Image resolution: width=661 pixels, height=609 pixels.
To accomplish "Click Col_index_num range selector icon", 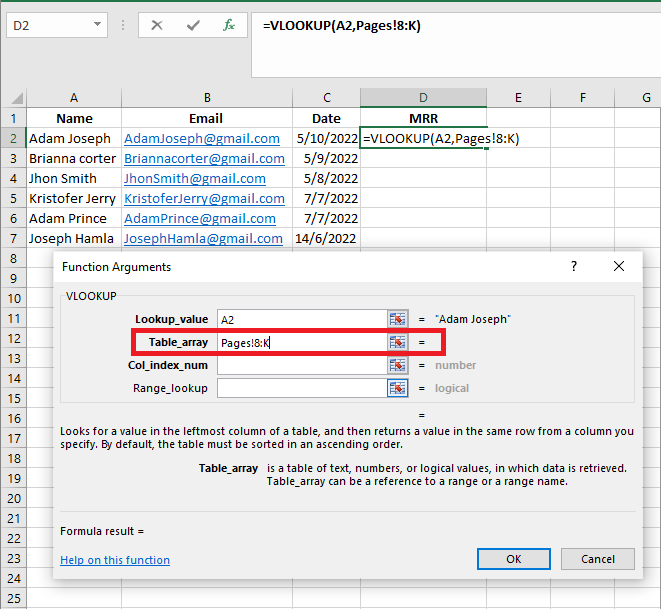I will tap(397, 365).
